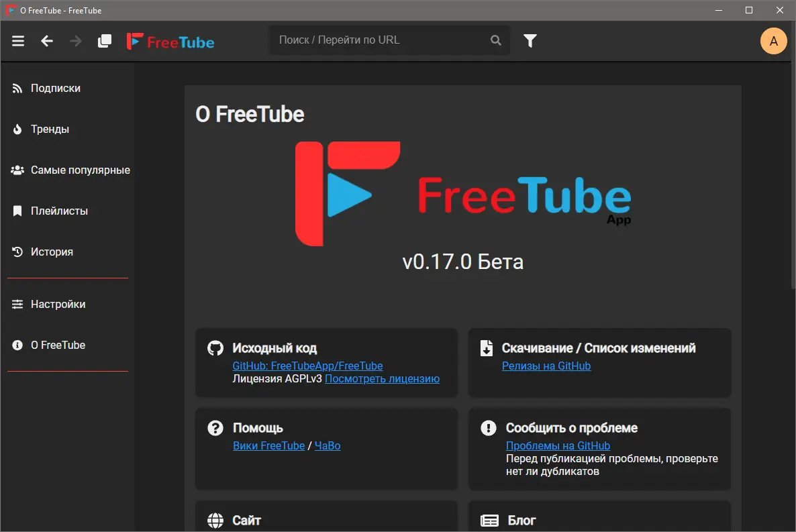796x532 pixels.
Task: Open Самые популярные in the sidebar
Action: 68,170
